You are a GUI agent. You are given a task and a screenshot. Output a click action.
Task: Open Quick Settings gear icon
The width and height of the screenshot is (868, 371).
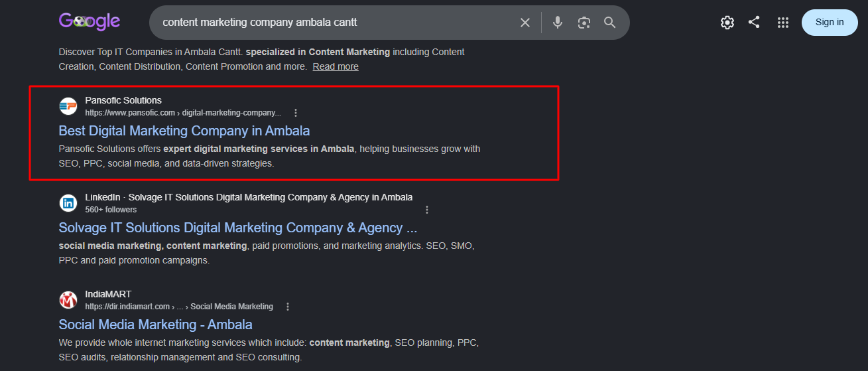727,23
